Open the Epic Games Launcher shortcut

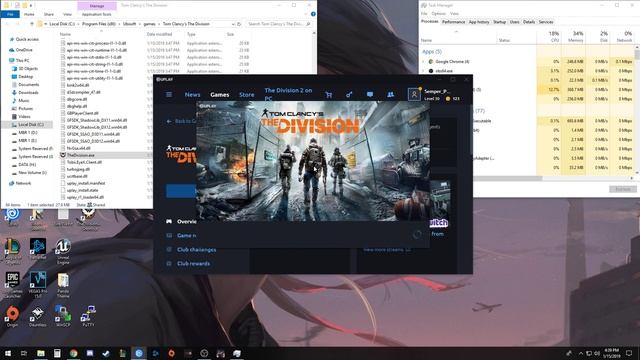click(x=12, y=285)
